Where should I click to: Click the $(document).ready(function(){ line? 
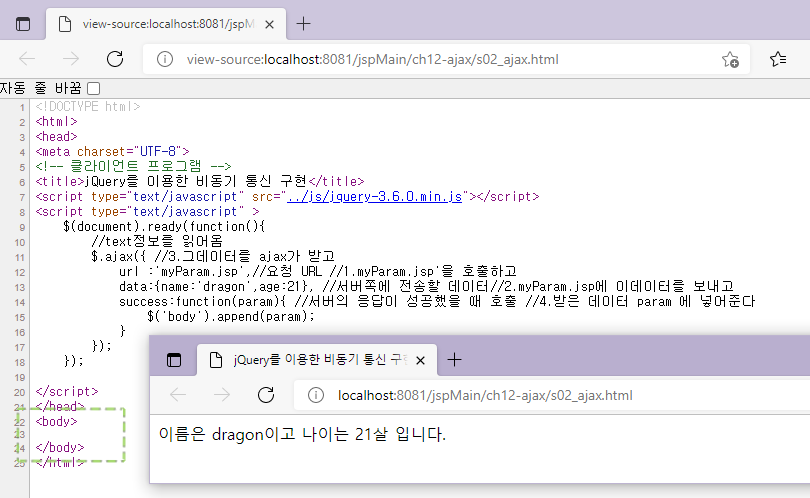164,226
